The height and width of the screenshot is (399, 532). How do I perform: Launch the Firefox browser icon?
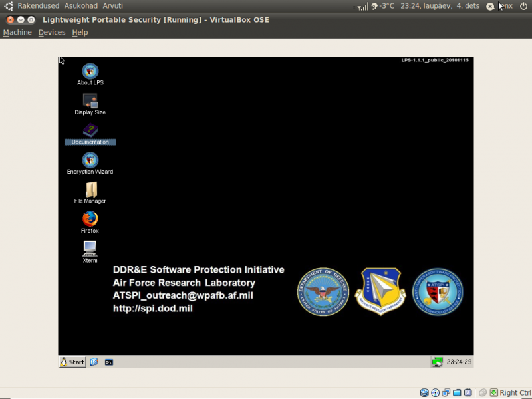[x=90, y=219]
